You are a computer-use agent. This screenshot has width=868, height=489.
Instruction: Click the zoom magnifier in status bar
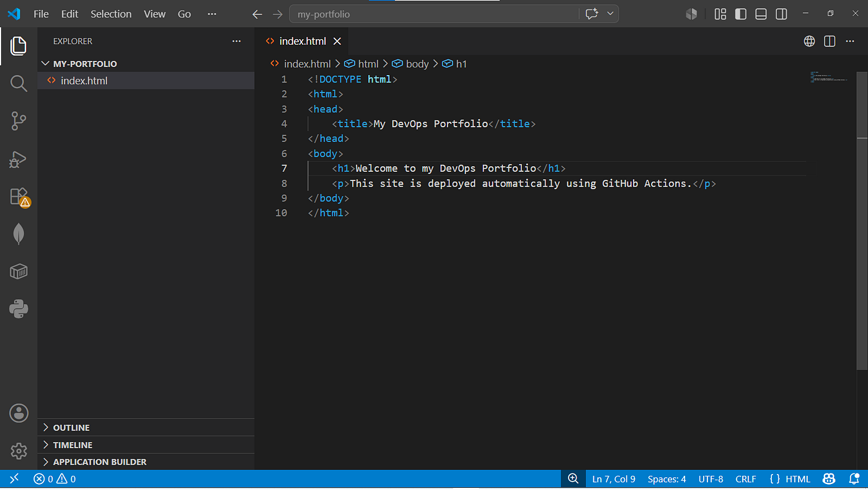click(573, 478)
